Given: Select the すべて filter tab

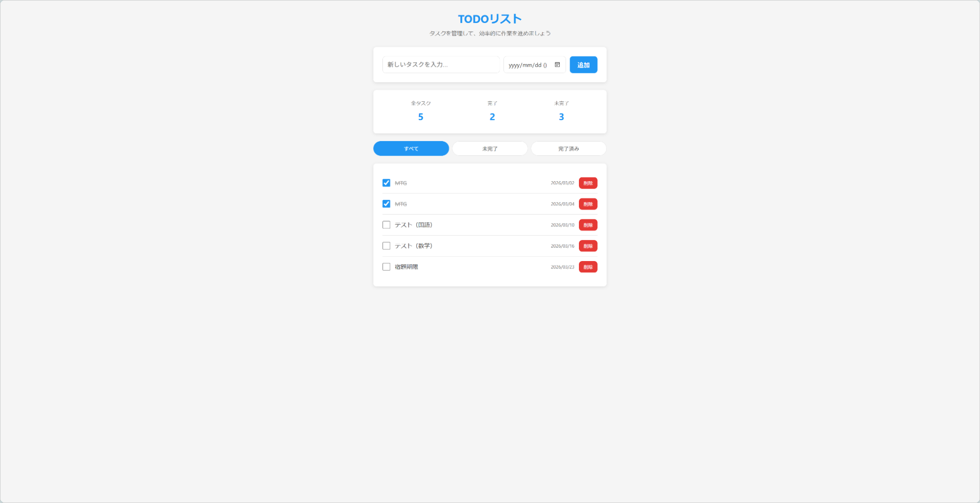Looking at the screenshot, I should pos(411,148).
